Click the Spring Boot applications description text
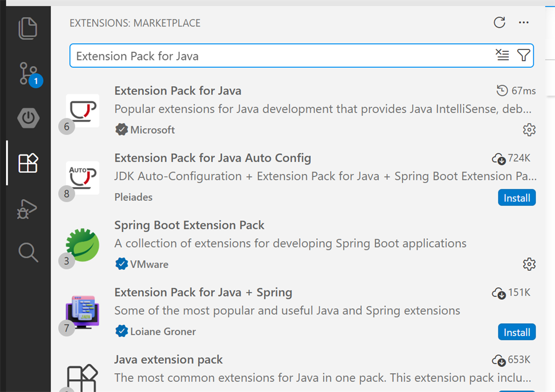Image resolution: width=555 pixels, height=392 pixels. (290, 243)
